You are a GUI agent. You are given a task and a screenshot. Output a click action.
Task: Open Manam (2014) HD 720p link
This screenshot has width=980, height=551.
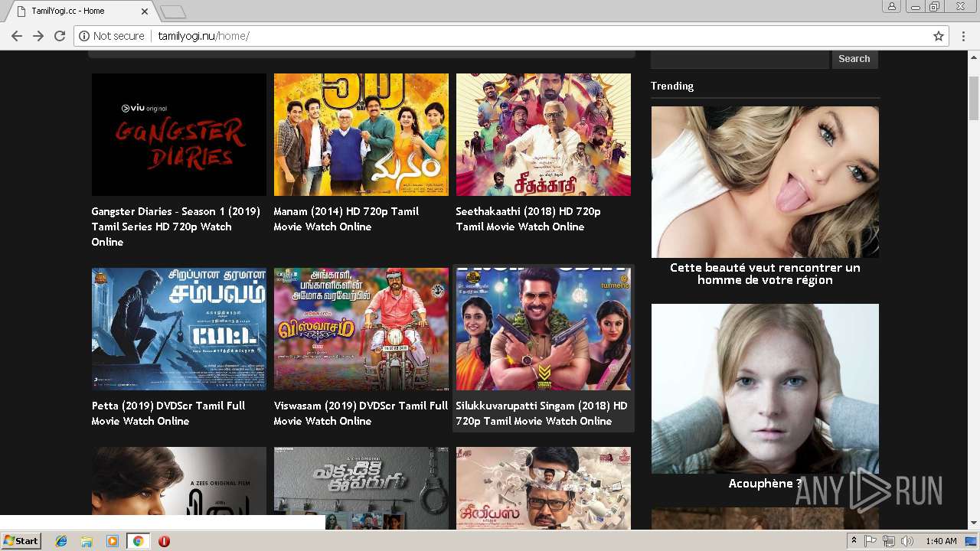[x=347, y=219]
